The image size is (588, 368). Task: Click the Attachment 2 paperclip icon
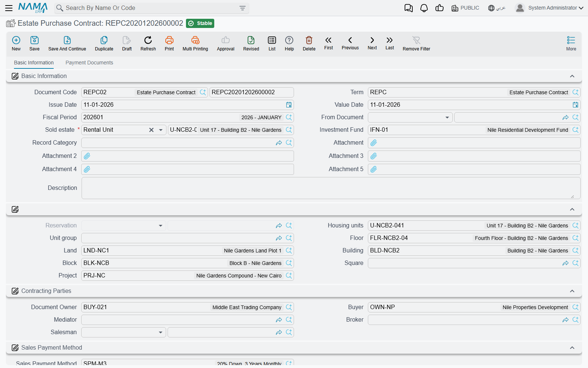tap(87, 156)
